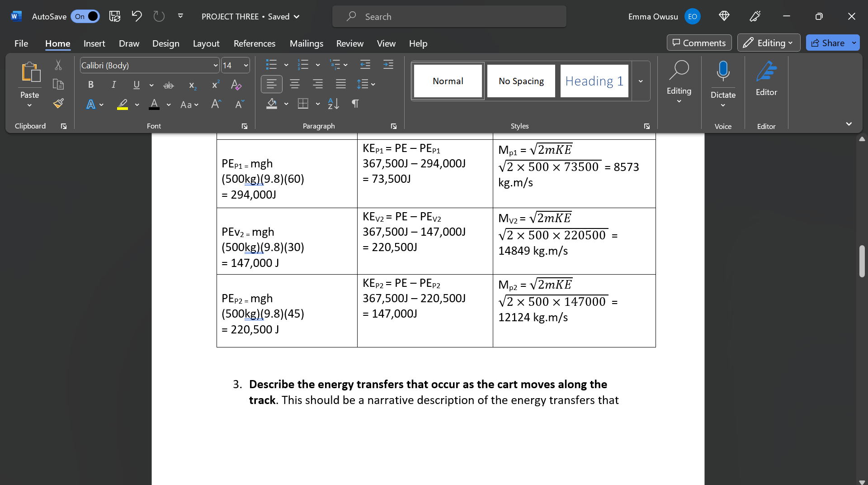
Task: Open the Editor pane
Action: pos(766,81)
